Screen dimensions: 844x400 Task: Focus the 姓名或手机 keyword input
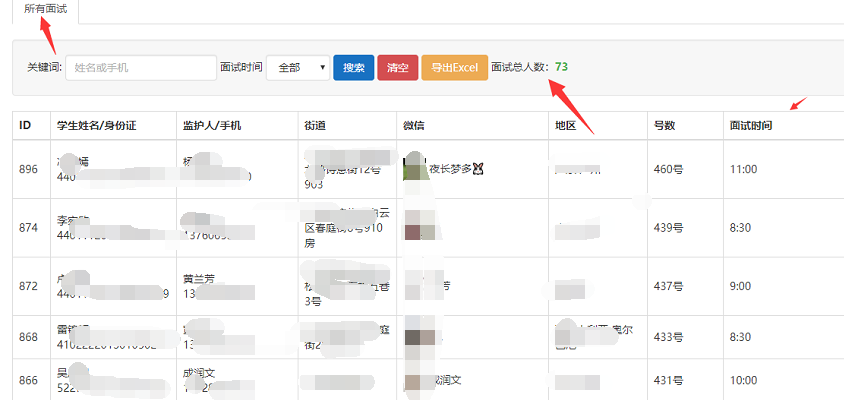[141, 68]
